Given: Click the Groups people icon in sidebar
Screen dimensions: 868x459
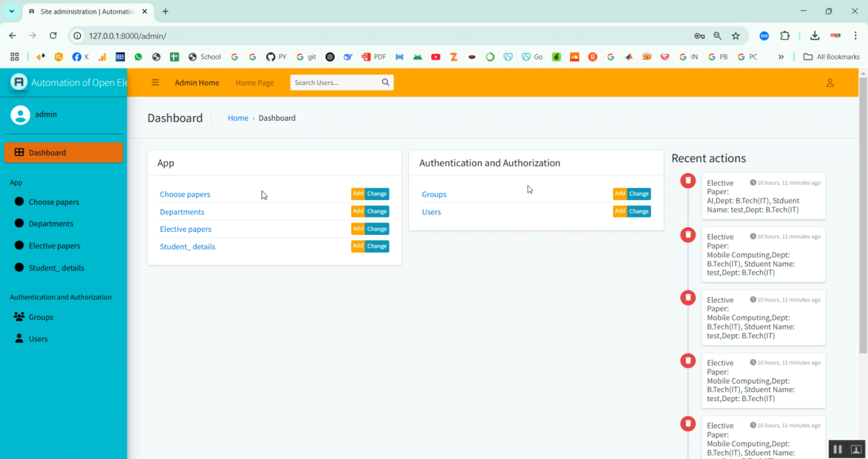Looking at the screenshot, I should coord(19,317).
